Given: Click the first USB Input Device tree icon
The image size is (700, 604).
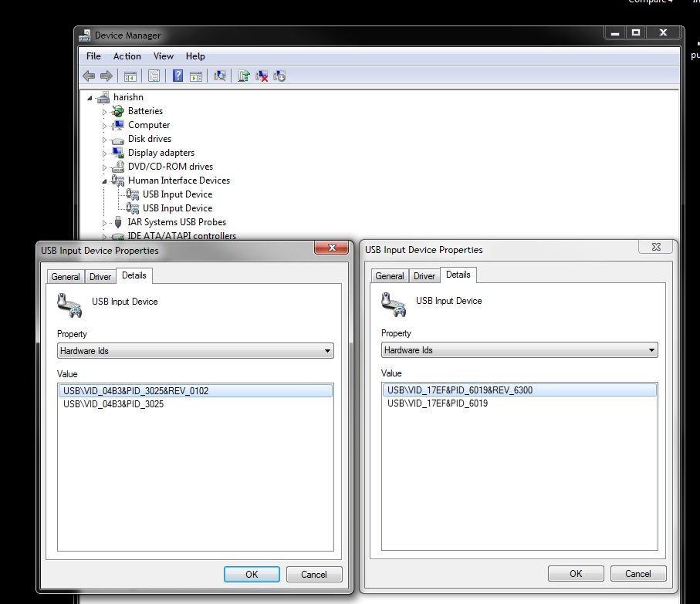Looking at the screenshot, I should [133, 194].
